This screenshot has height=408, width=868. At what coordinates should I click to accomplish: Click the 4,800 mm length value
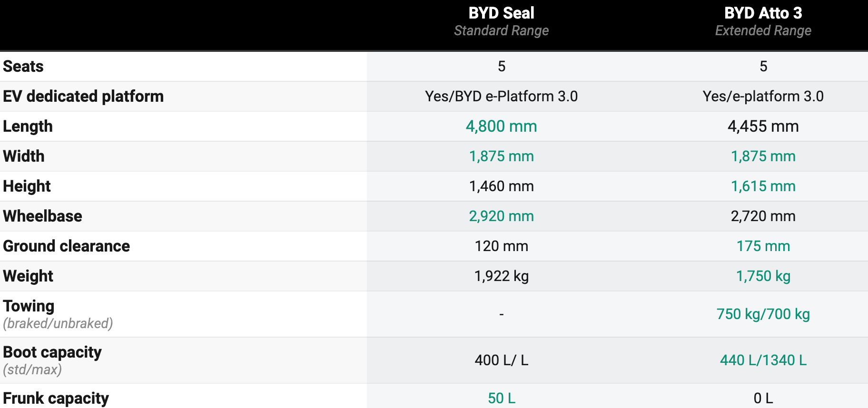tap(501, 126)
